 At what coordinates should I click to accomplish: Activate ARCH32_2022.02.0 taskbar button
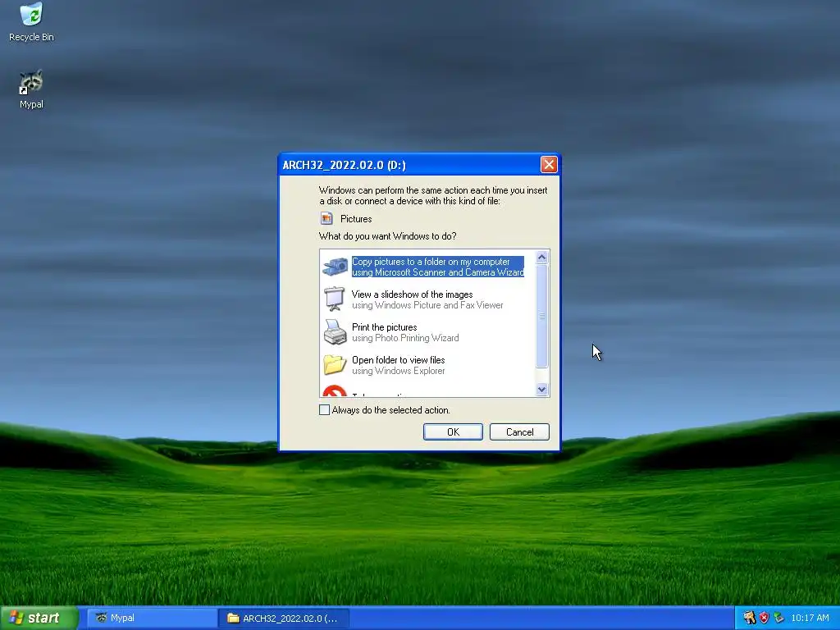284,618
